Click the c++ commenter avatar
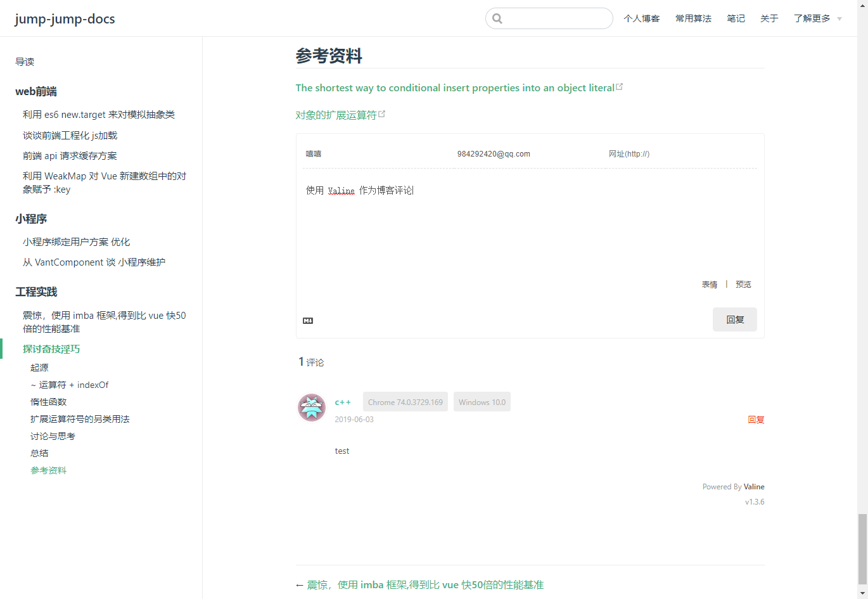The height and width of the screenshot is (599, 868). (x=312, y=408)
